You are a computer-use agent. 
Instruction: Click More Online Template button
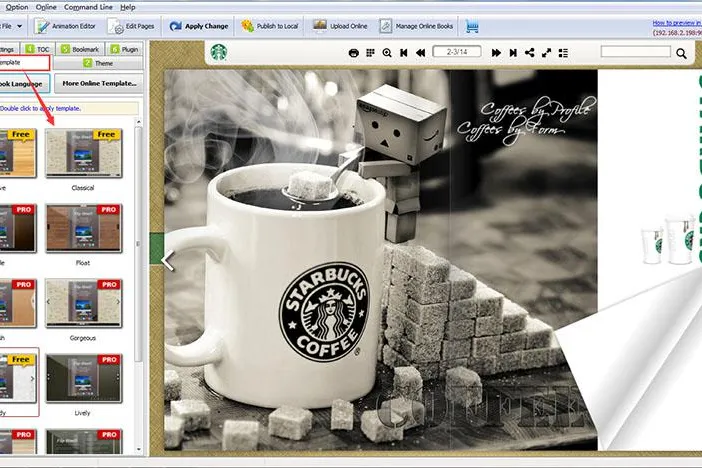click(99, 83)
